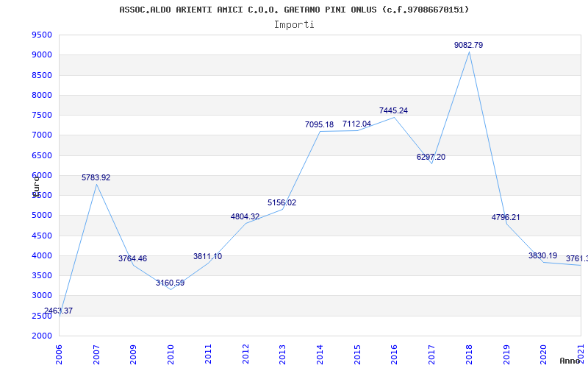Screen dimensions: 588x368
Task: Select the 4796.21 data label
Action: coord(506,217)
